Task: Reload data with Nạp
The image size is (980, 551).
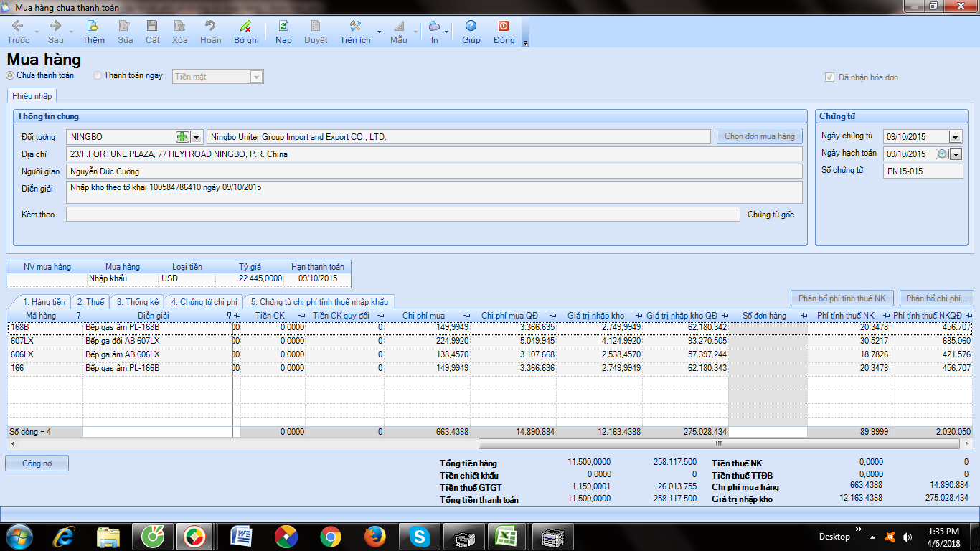Action: coord(283,32)
